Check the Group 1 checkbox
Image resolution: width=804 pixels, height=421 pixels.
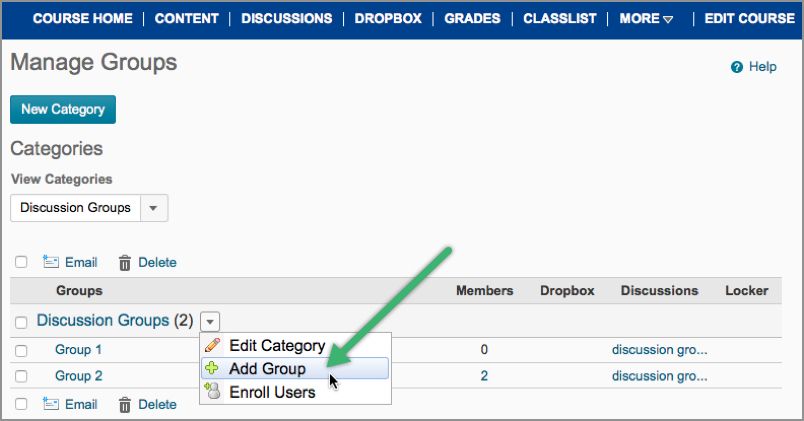pyautogui.click(x=21, y=350)
